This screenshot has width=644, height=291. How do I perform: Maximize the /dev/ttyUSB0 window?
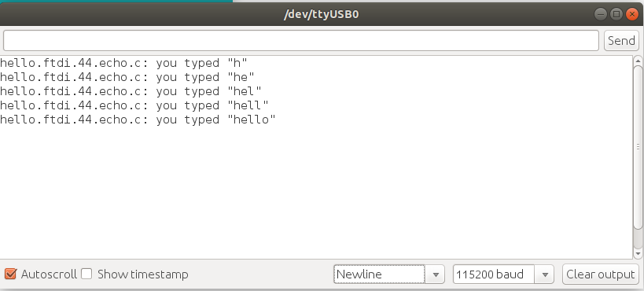[616, 15]
